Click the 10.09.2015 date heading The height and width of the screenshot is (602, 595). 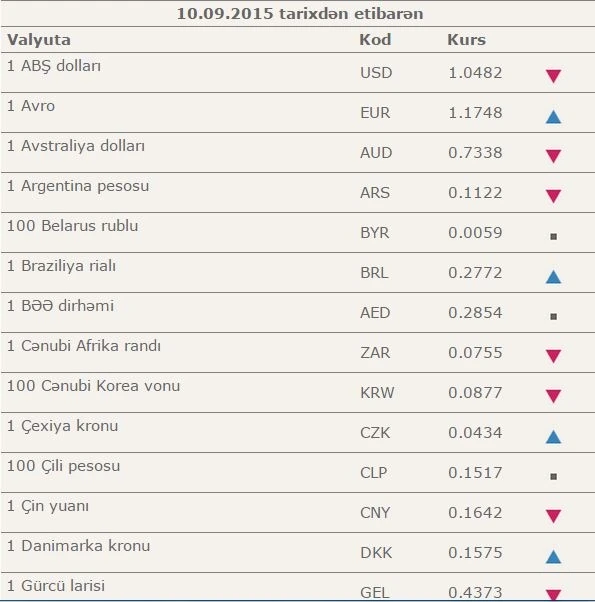pyautogui.click(x=225, y=14)
